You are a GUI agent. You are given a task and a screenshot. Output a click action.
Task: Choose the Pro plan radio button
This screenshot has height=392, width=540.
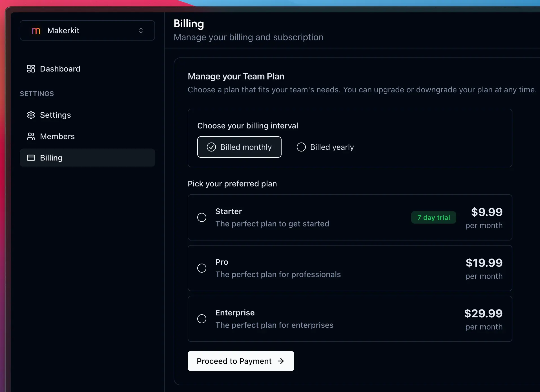coord(201,268)
